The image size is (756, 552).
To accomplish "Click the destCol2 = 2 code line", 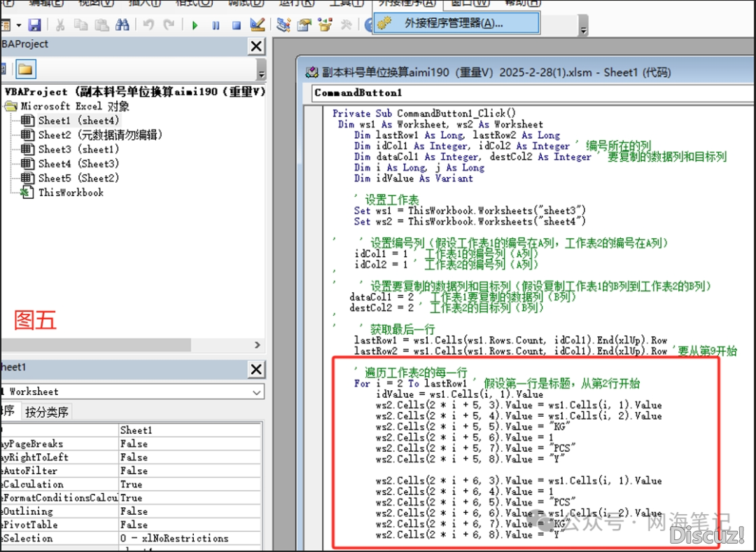I will [382, 308].
